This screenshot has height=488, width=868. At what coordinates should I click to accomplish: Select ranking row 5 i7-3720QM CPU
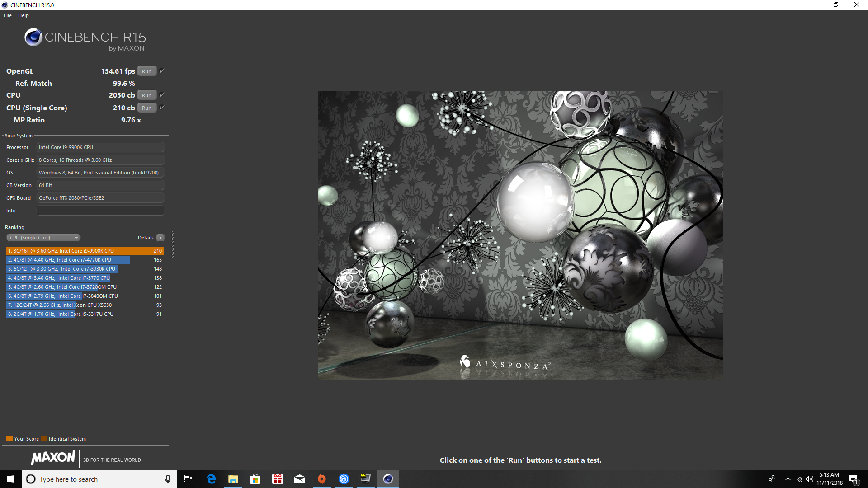85,287
